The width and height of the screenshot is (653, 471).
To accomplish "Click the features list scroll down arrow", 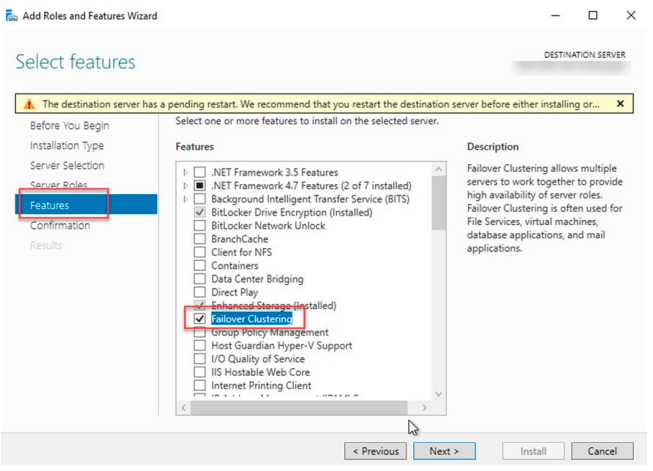I will click(439, 394).
